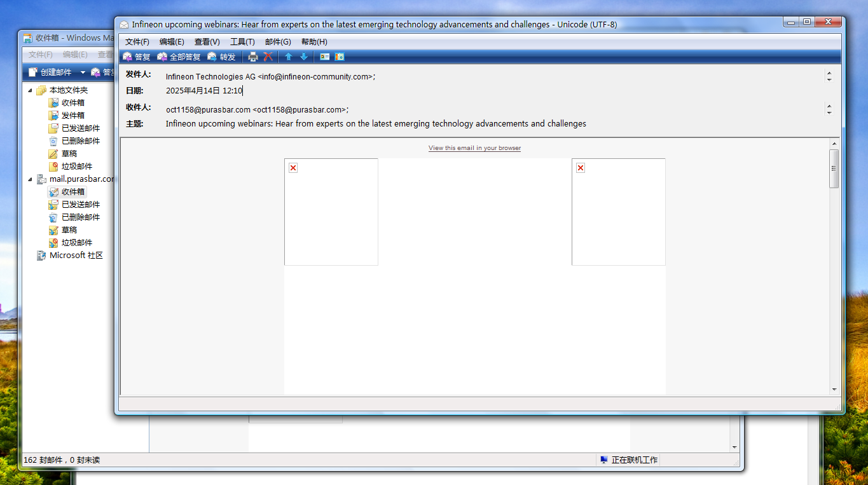Open the 查看(V) menu in message window

pos(207,42)
